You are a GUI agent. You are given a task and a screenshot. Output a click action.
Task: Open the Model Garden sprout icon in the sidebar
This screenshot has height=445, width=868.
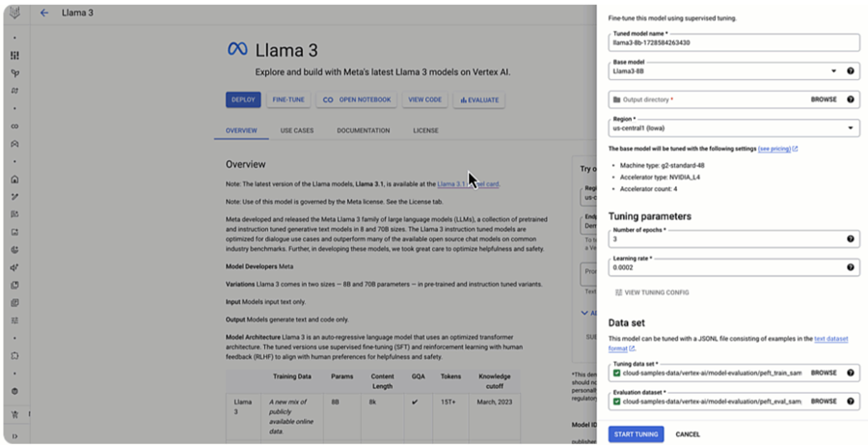click(x=14, y=73)
